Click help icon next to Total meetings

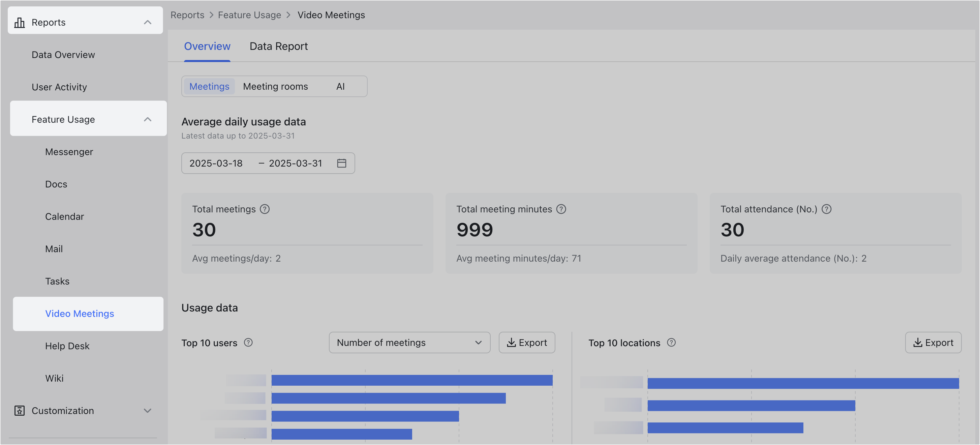coord(265,209)
